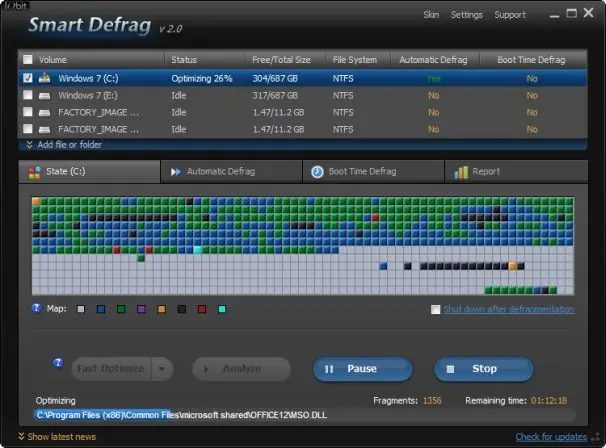Click Fragments count 1356

[x=432, y=400]
